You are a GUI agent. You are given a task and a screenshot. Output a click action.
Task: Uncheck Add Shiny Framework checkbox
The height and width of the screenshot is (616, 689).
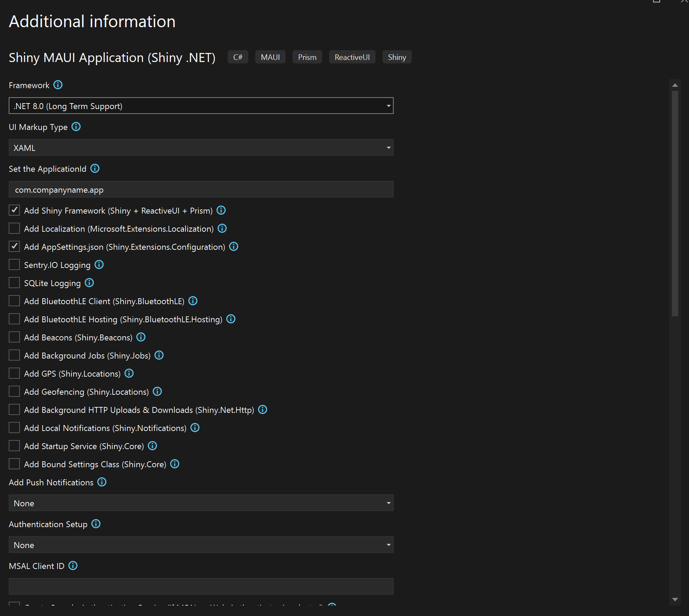click(14, 210)
